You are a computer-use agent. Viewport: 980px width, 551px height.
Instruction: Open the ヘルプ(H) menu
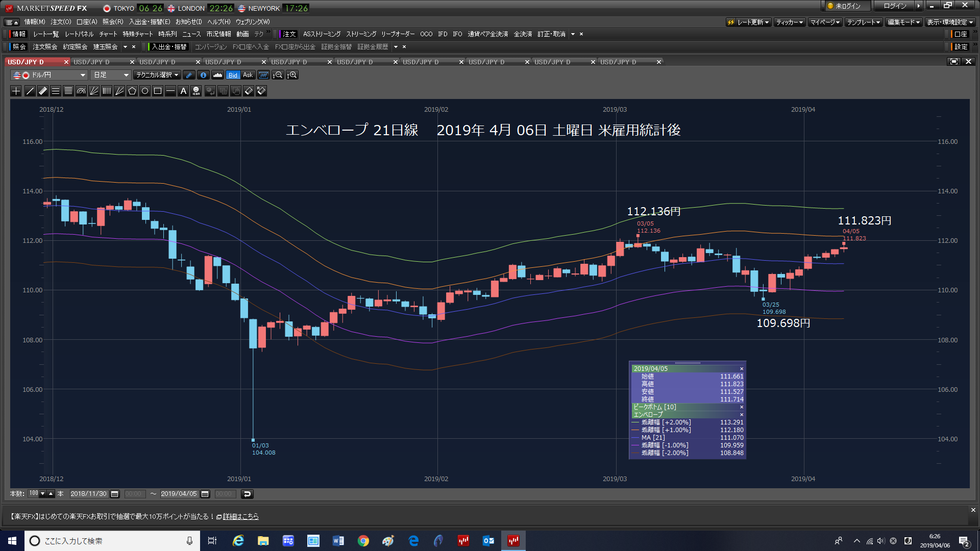pos(218,22)
